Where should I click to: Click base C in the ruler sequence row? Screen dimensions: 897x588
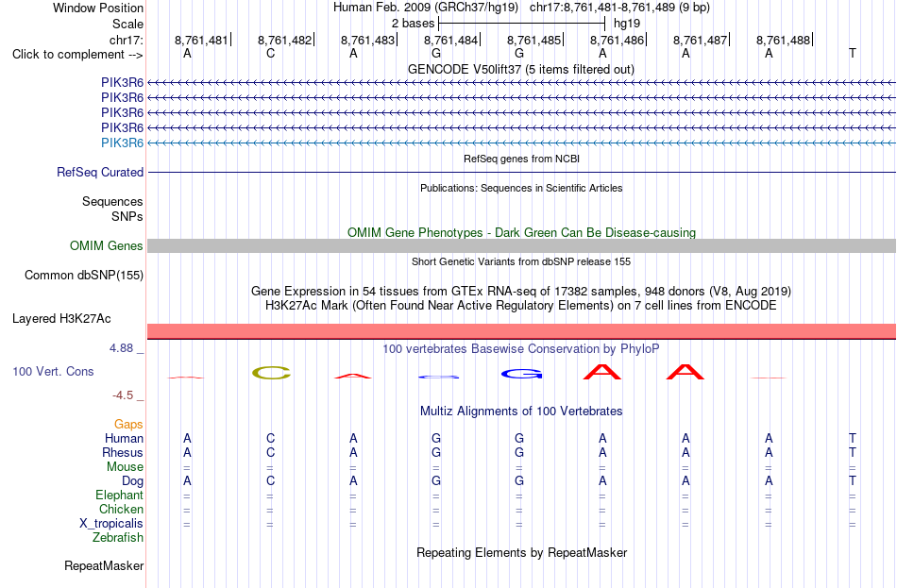point(271,53)
